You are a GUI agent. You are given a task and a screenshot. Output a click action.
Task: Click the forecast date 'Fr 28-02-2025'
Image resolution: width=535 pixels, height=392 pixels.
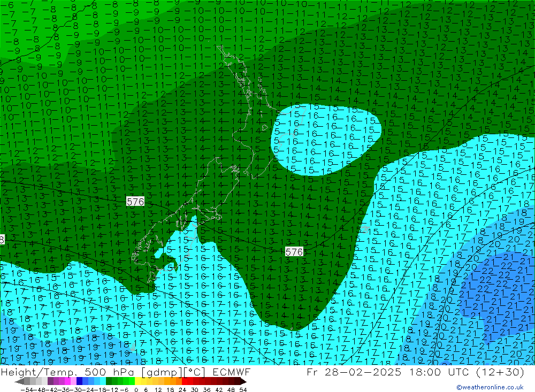pos(354,372)
